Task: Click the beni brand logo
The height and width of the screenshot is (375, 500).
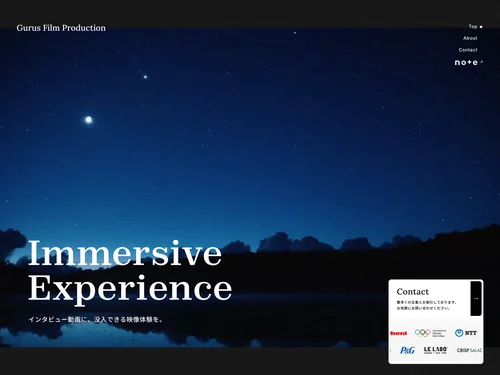Action: [399, 333]
